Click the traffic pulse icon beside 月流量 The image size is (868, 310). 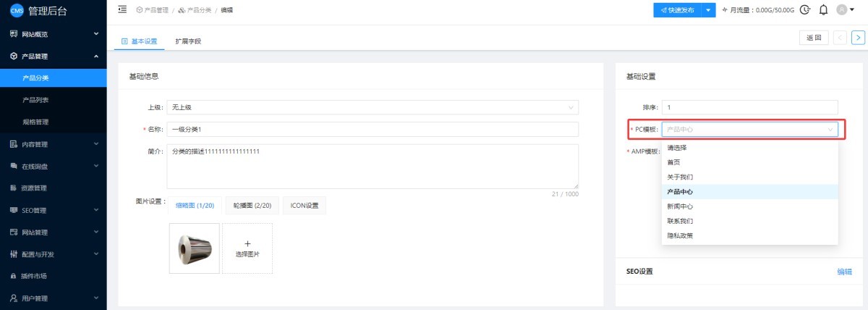click(x=725, y=10)
